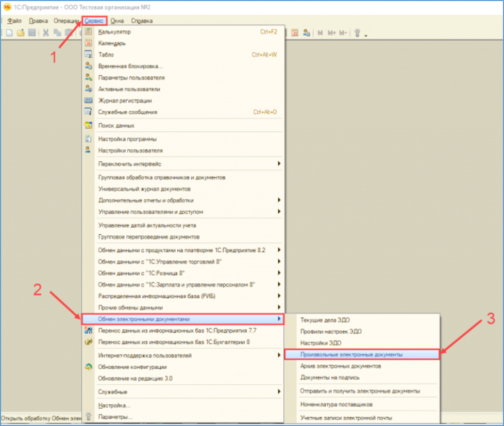504x426 pixels.
Task: Click the M memory button in toolbar
Action: point(320,33)
